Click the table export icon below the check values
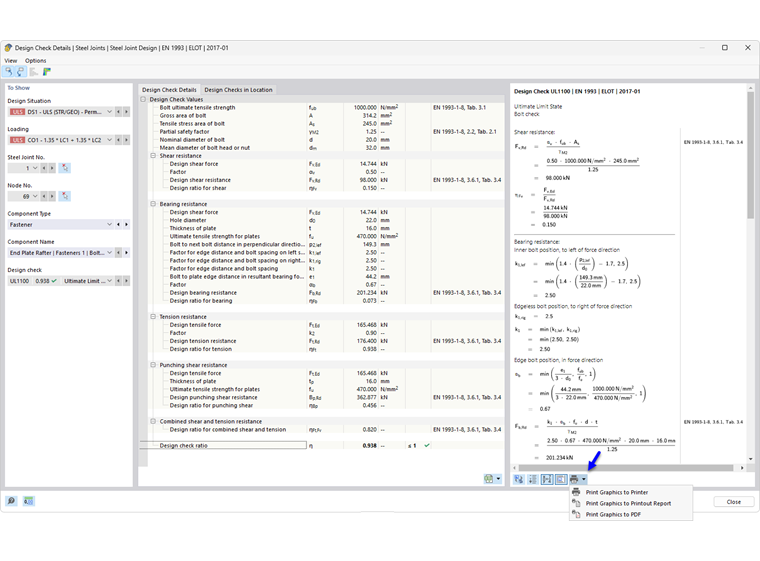The image size is (760, 561). click(489, 479)
